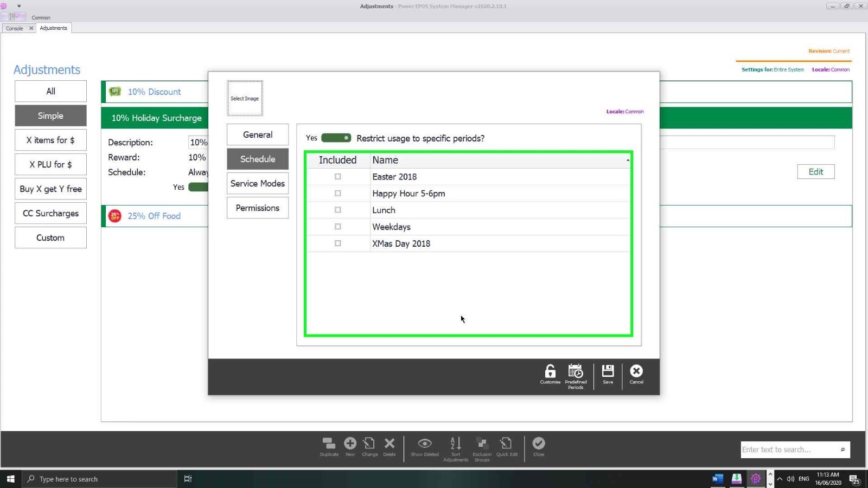Click the Quick Edit icon
This screenshot has width=868, height=488.
pyautogui.click(x=507, y=447)
